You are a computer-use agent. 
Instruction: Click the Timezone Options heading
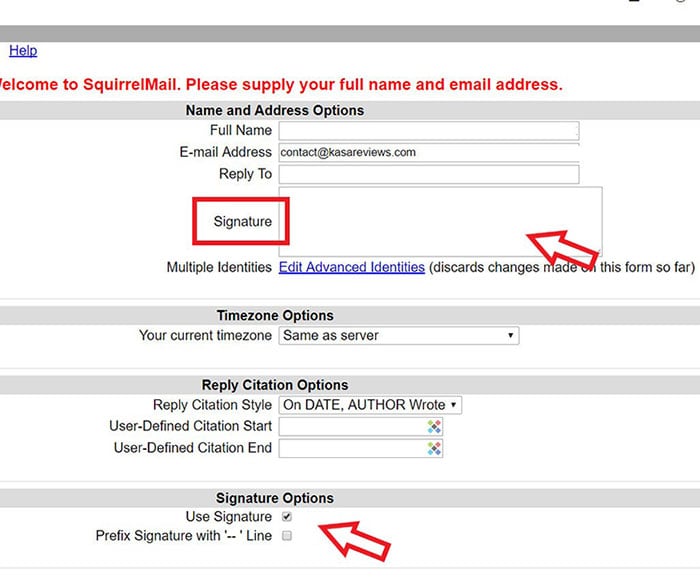tap(275, 315)
